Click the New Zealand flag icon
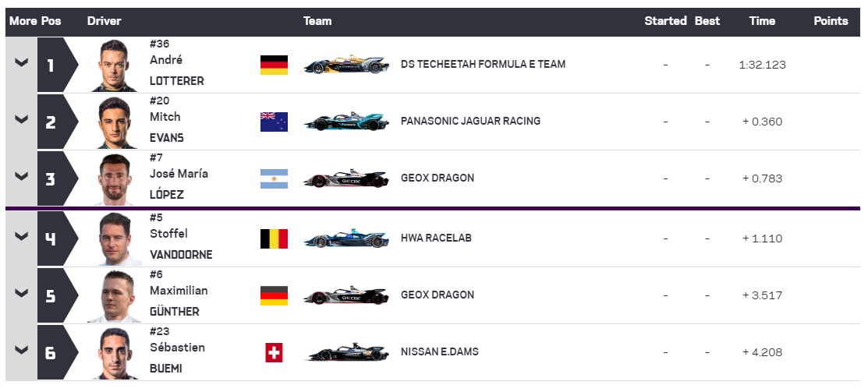 [274, 122]
